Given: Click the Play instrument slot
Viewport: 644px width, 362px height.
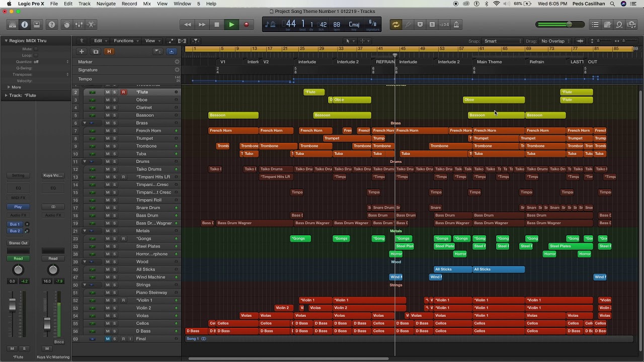Looking at the screenshot, I should pyautogui.click(x=18, y=207).
